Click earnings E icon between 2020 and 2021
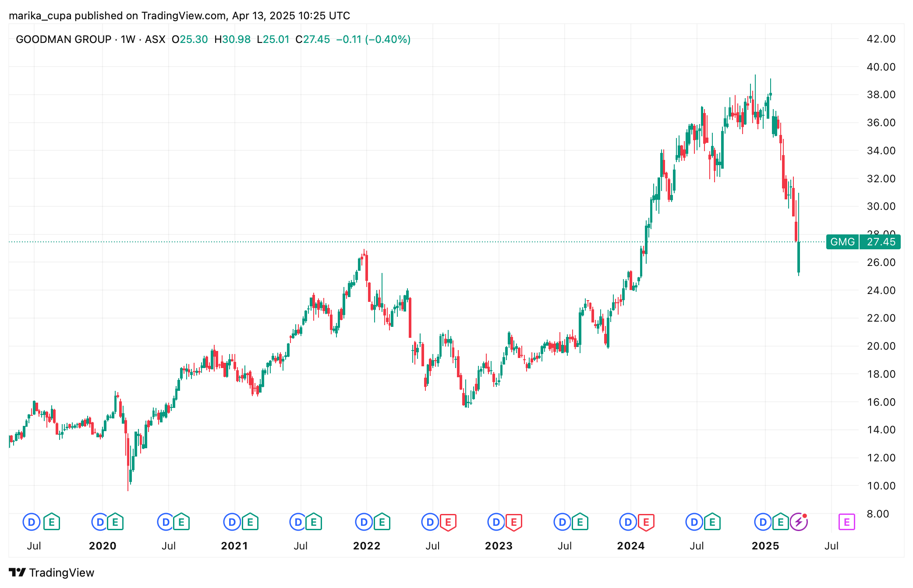Viewport: 913px width, 588px height. (x=181, y=522)
